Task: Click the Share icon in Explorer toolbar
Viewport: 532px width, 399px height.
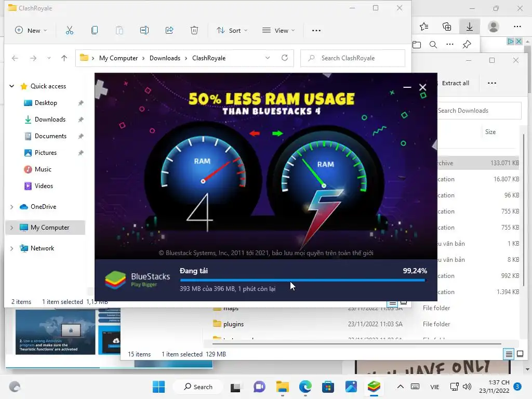Action: (169, 31)
